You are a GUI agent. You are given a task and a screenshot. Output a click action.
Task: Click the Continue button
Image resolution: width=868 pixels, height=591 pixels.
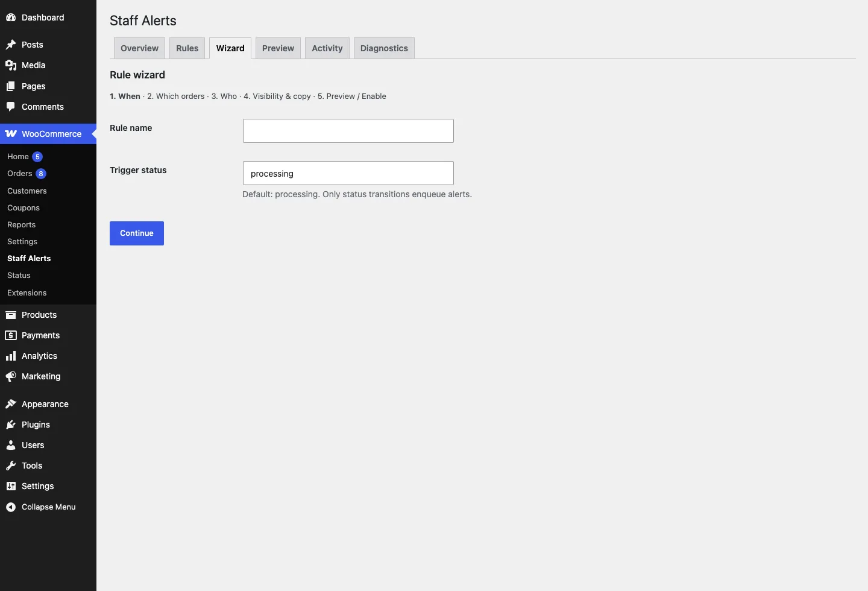(x=137, y=233)
